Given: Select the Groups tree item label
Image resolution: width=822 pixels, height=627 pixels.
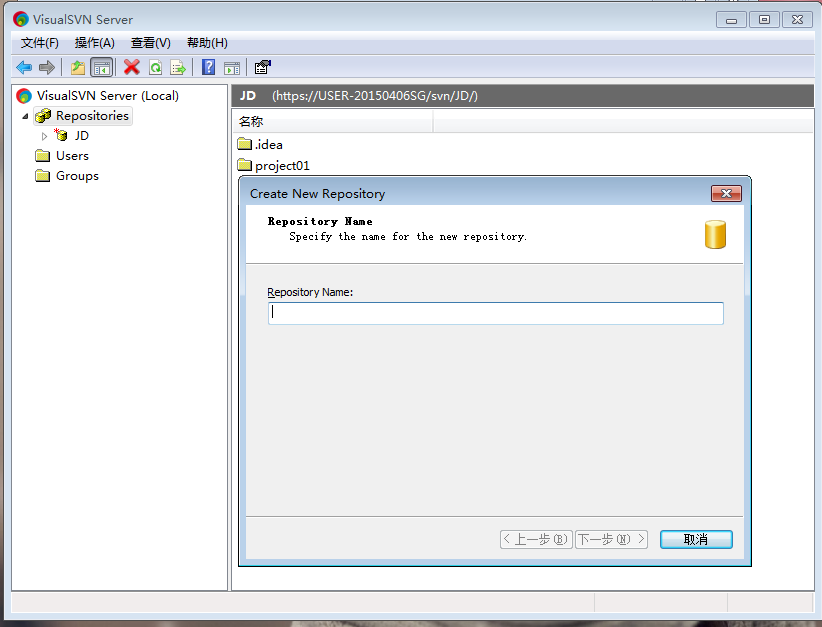Looking at the screenshot, I should (77, 176).
